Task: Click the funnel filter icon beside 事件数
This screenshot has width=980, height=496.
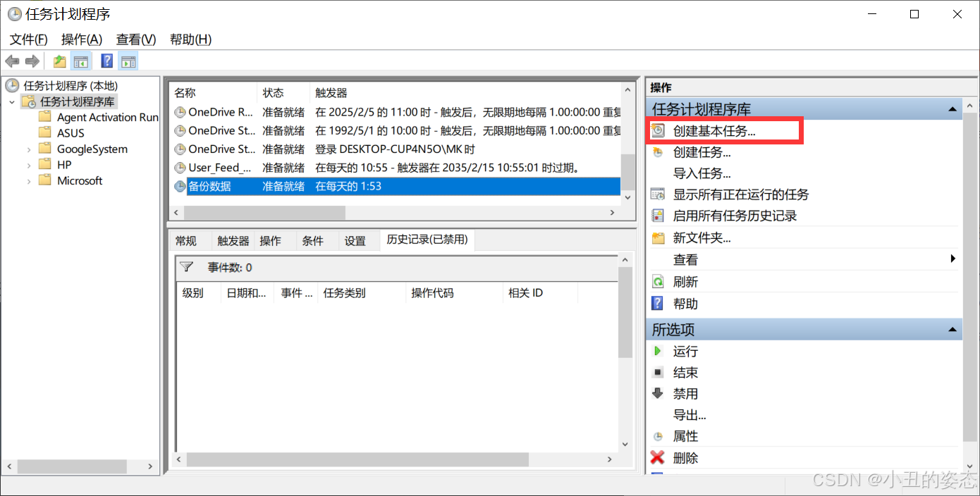Action: tap(187, 267)
